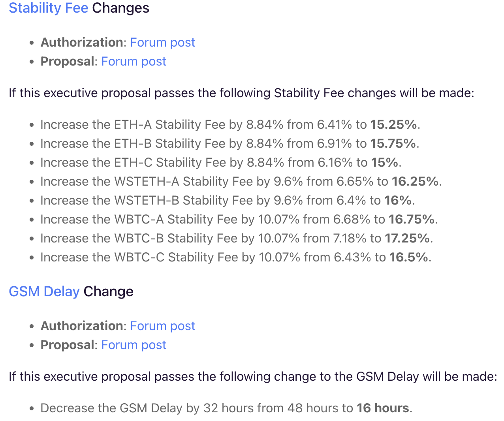Open Stability Fee Proposal Forum post link
504x421 pixels.
pos(134,61)
